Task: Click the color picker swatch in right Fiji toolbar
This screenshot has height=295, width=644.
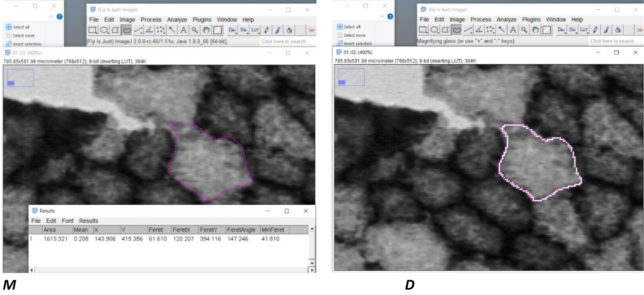Action: coord(547,30)
